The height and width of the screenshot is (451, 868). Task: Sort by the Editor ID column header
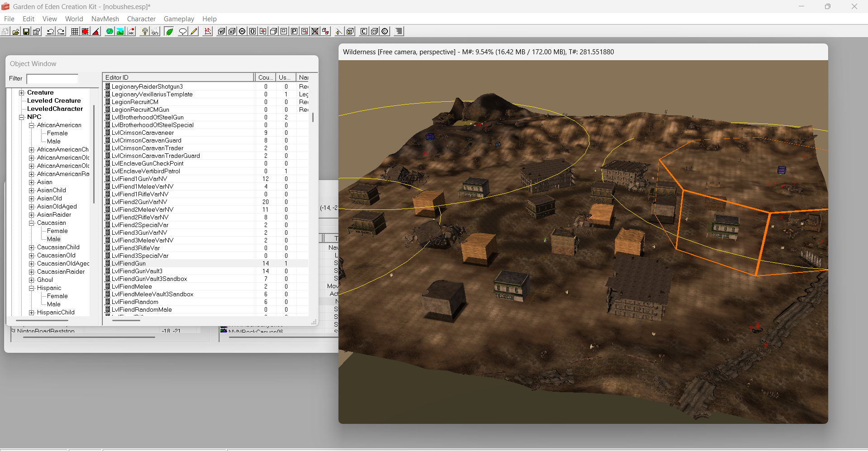pos(178,77)
